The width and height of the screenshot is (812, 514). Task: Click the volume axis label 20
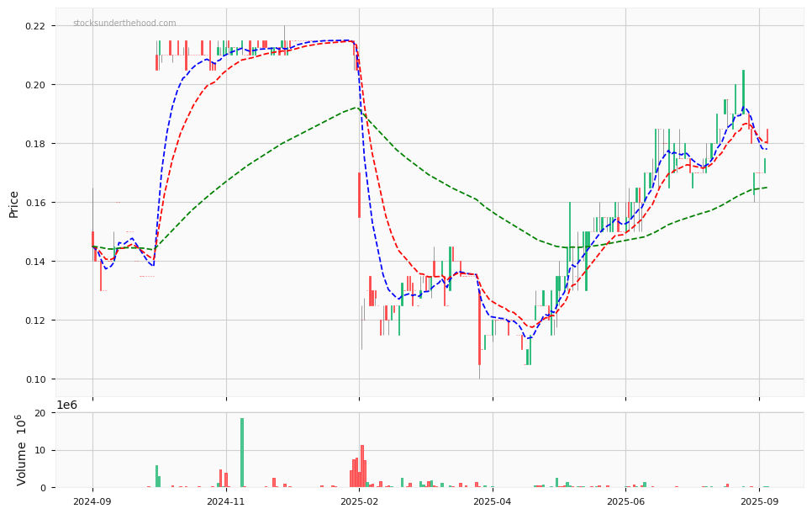tap(40, 413)
